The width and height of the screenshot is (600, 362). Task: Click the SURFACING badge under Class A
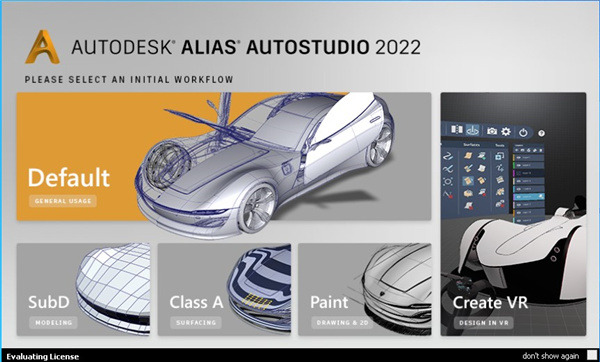tap(196, 323)
